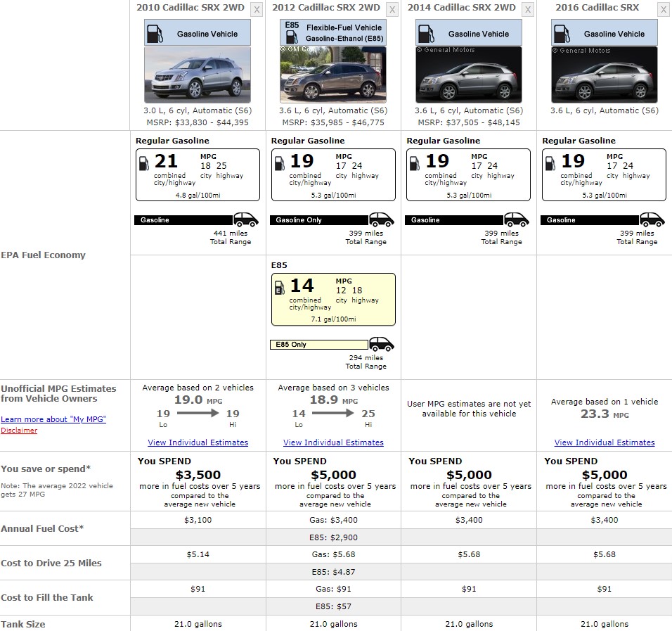Click the 2016 SRX fuel pump icon
The image size is (672, 631).
point(562,34)
